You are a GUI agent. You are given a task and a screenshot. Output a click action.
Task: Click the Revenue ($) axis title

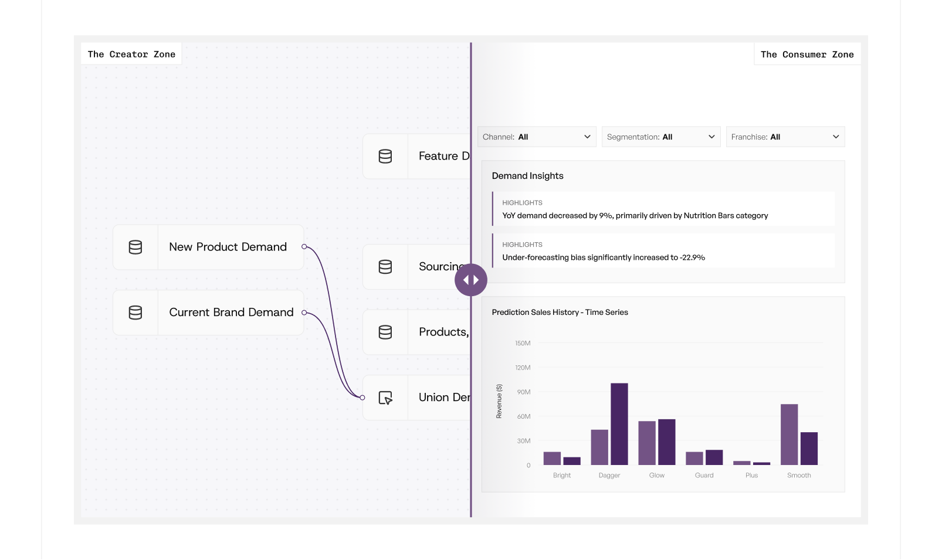(499, 402)
